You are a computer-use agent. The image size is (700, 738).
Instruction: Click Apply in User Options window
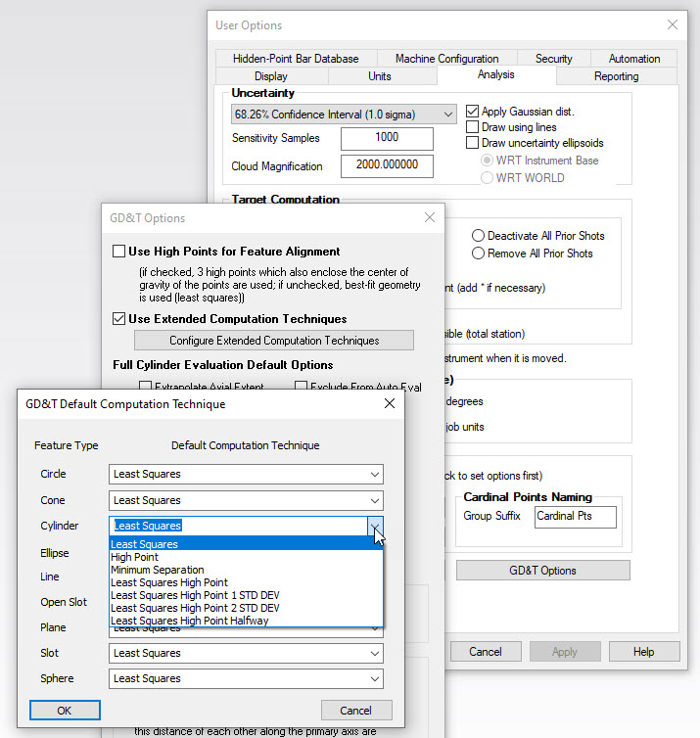coord(565,652)
